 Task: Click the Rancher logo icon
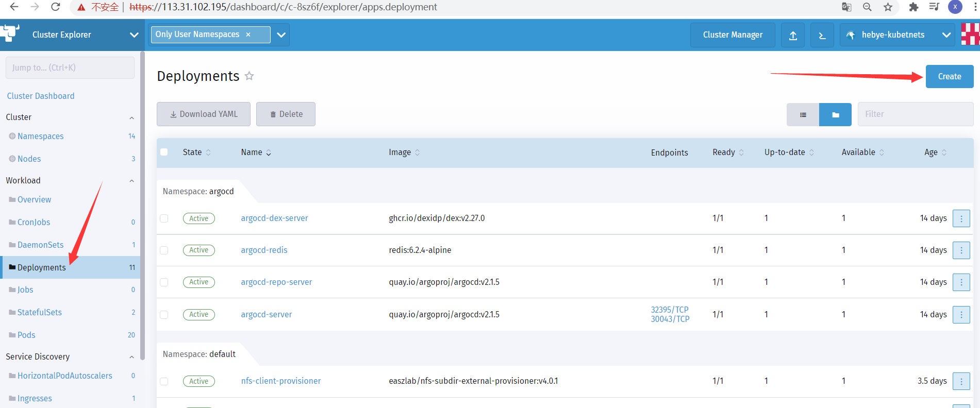10,33
